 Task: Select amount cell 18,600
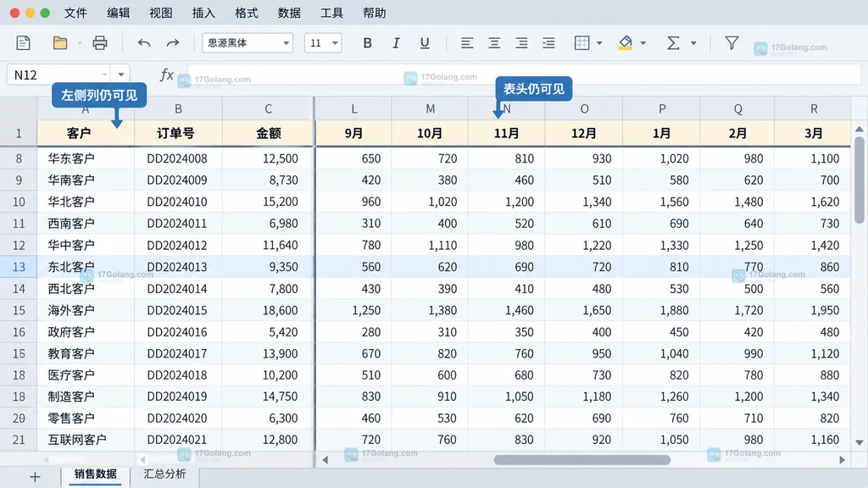click(268, 310)
